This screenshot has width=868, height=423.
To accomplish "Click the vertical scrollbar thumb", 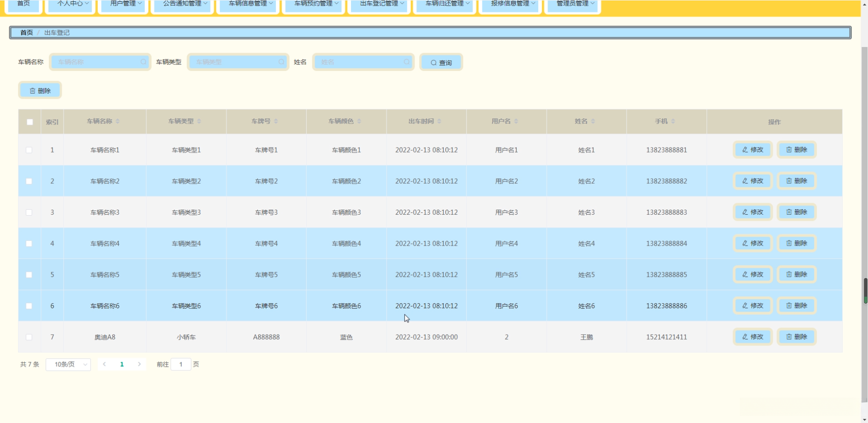I will (x=865, y=290).
